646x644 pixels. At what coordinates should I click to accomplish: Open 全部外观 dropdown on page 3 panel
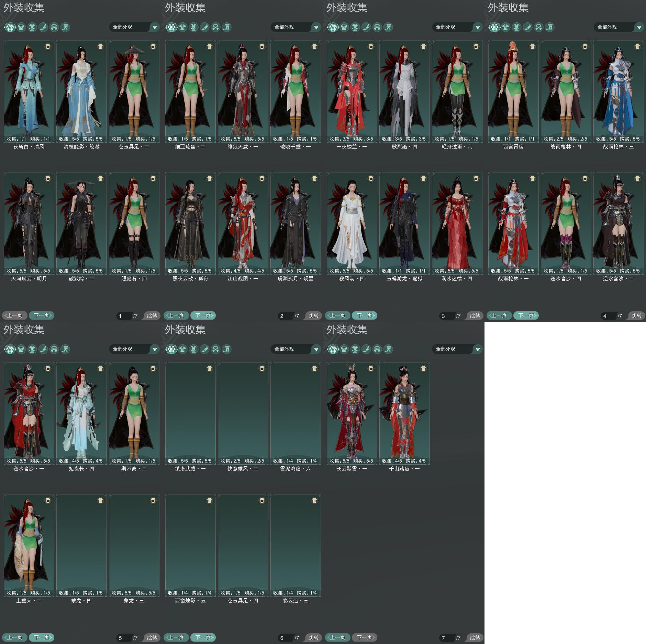point(457,27)
